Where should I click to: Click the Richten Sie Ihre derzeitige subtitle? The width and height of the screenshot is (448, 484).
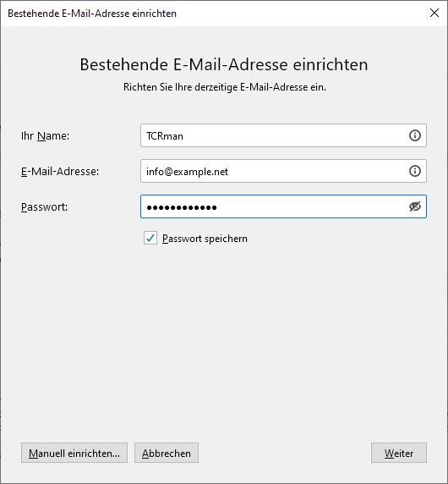(x=225, y=87)
